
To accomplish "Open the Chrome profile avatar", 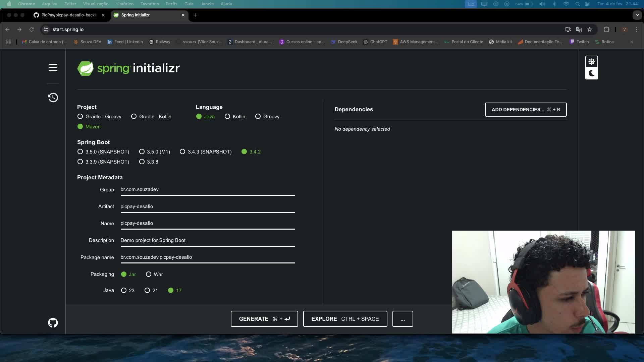I will coord(625,29).
